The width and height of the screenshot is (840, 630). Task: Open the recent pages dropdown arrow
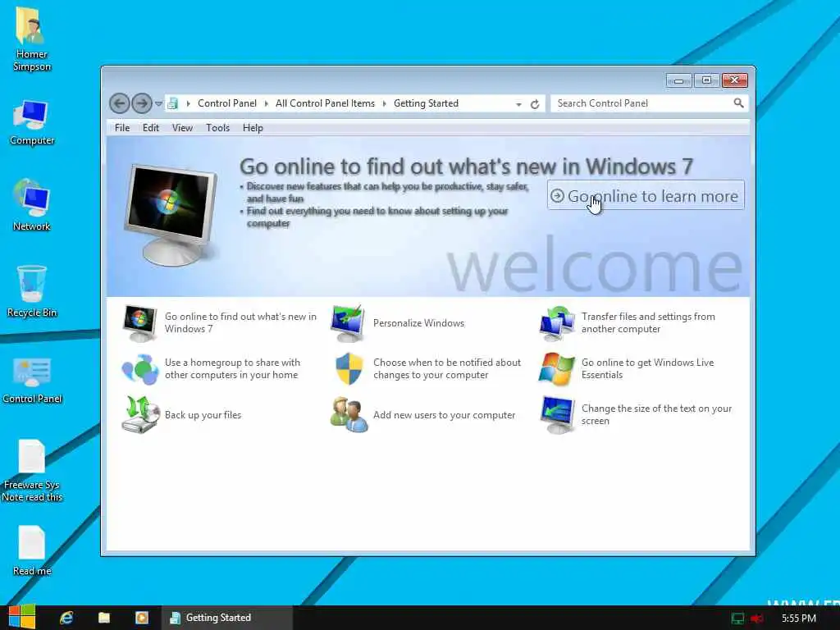click(158, 104)
